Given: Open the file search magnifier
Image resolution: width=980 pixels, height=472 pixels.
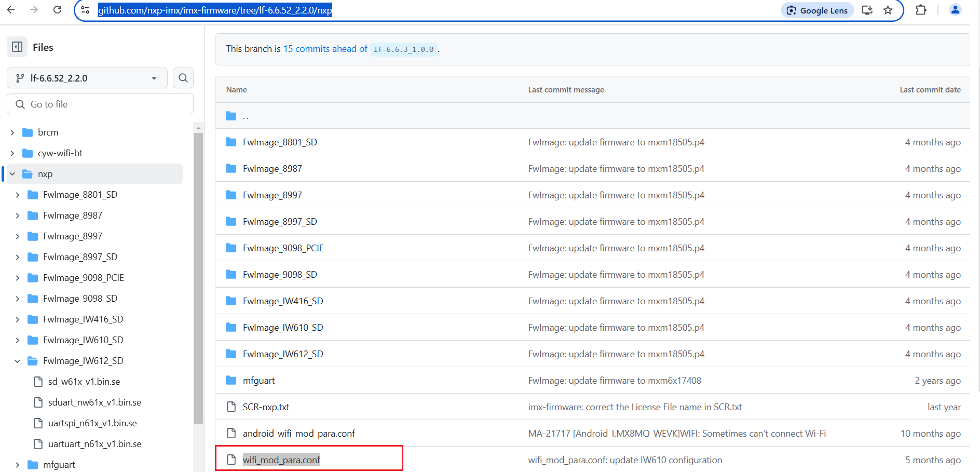Looking at the screenshot, I should tap(183, 78).
